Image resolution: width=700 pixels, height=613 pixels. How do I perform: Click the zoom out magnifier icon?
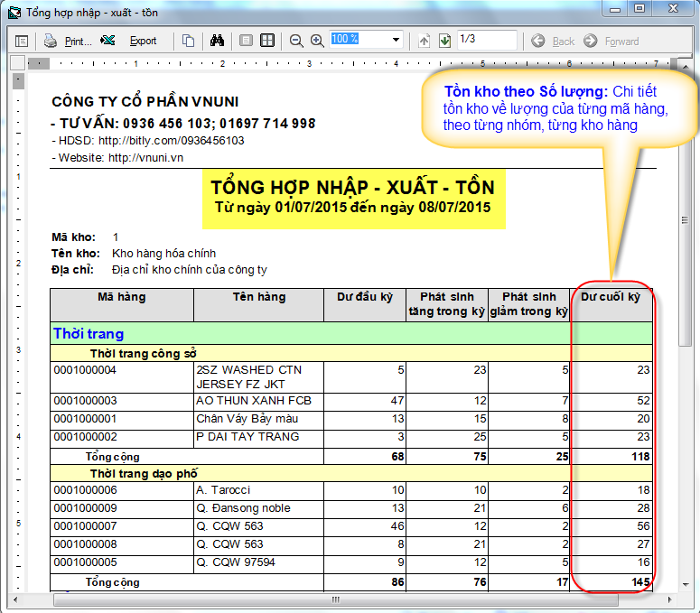(296, 41)
